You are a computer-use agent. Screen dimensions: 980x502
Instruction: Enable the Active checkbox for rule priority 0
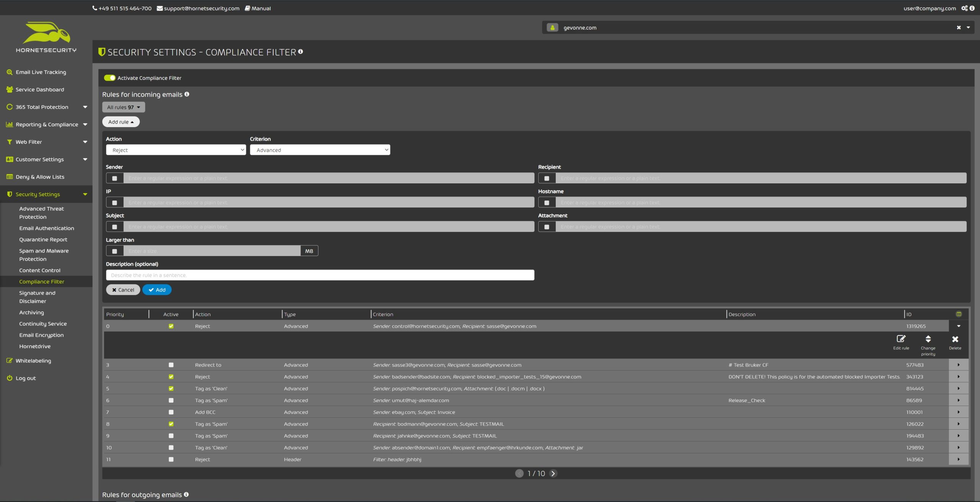[x=170, y=326]
